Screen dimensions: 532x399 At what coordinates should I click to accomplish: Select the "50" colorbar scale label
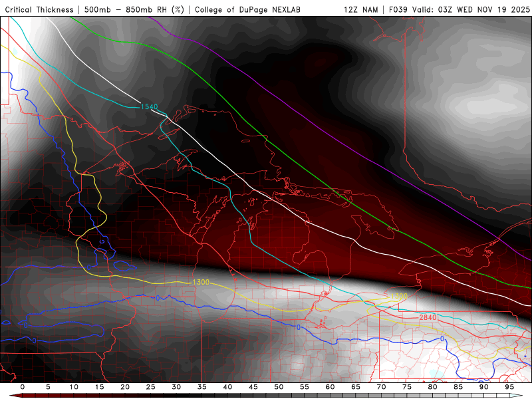279,387
